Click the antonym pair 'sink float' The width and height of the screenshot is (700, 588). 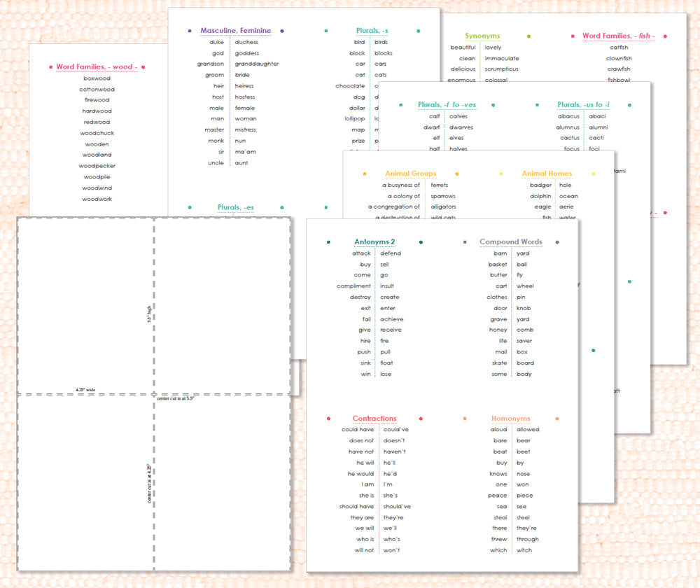[374, 363]
